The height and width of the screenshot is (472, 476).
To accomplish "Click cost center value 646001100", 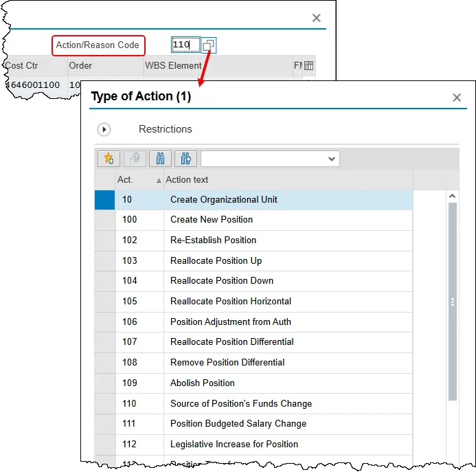I will coord(33,85).
